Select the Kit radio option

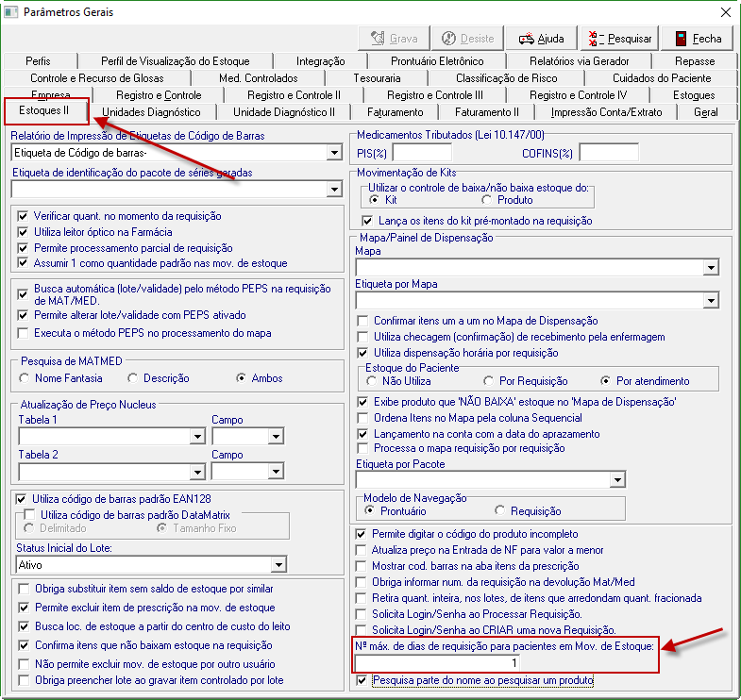pos(375,200)
